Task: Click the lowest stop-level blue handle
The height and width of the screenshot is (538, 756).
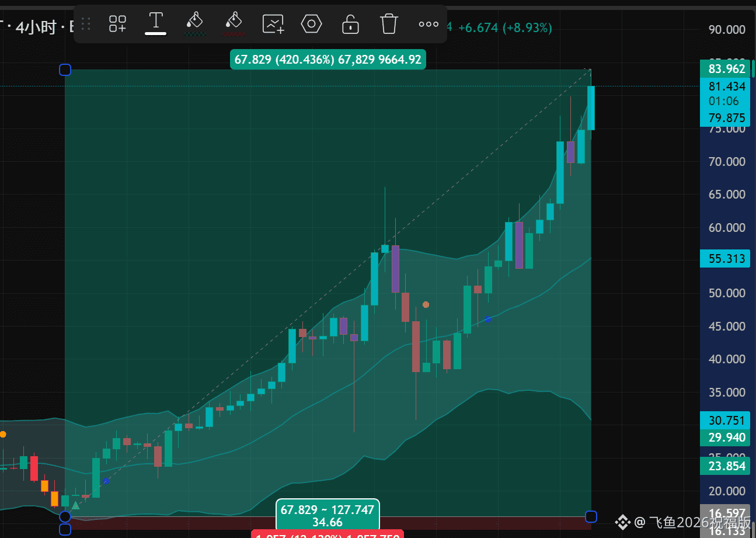Action: (x=65, y=530)
